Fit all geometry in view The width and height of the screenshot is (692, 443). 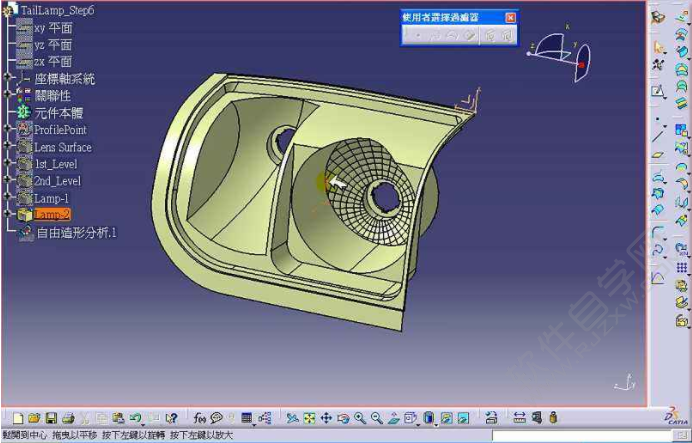(x=309, y=418)
